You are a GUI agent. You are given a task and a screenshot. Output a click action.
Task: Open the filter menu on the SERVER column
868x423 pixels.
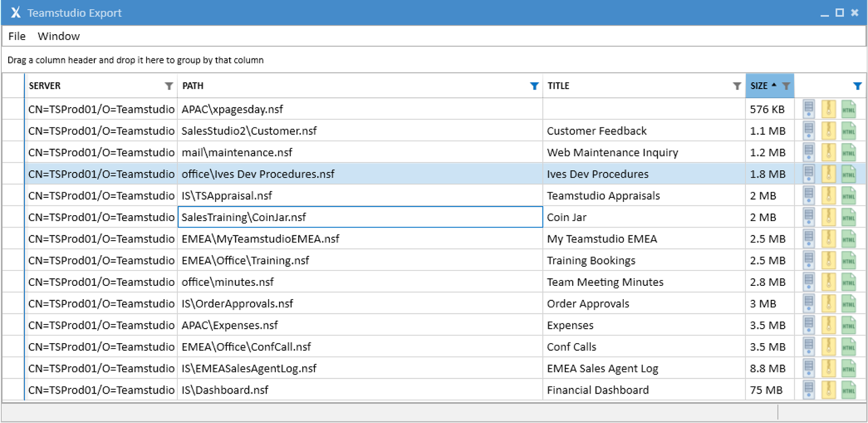[168, 86]
